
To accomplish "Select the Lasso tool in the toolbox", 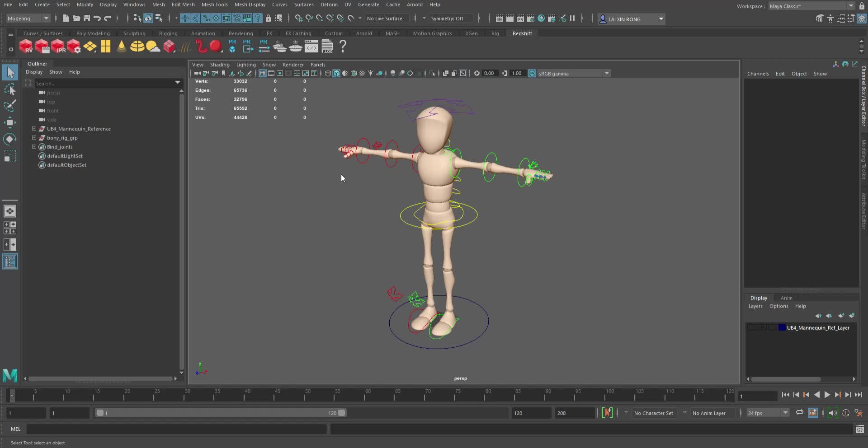I will click(x=10, y=89).
